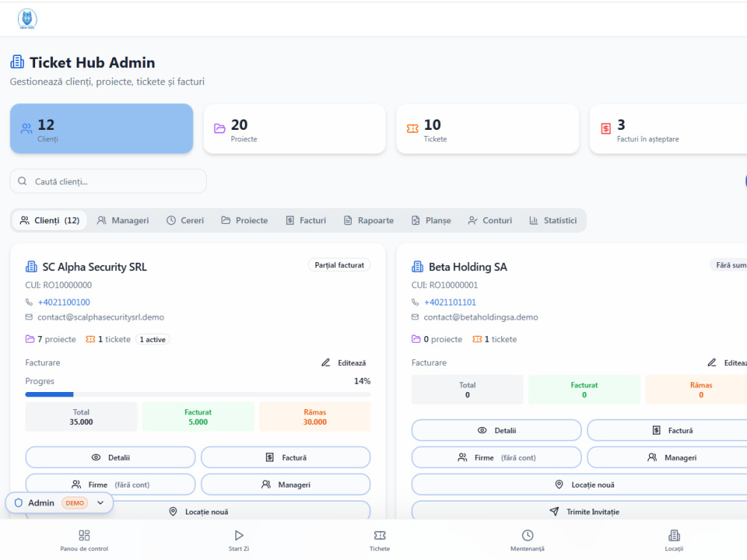Click the chevron in the Admin DEMO switcher
Viewport: 747px width, 560px height.
pos(100,503)
